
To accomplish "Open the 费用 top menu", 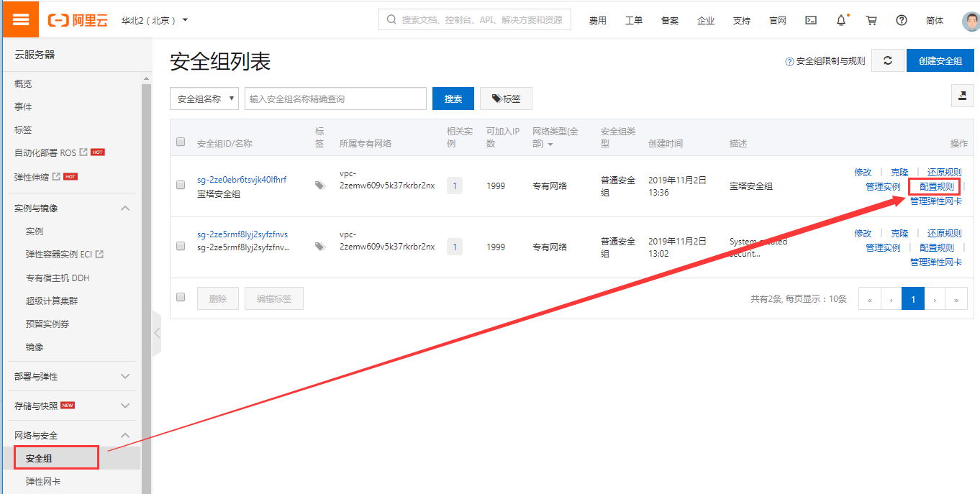I will point(597,20).
